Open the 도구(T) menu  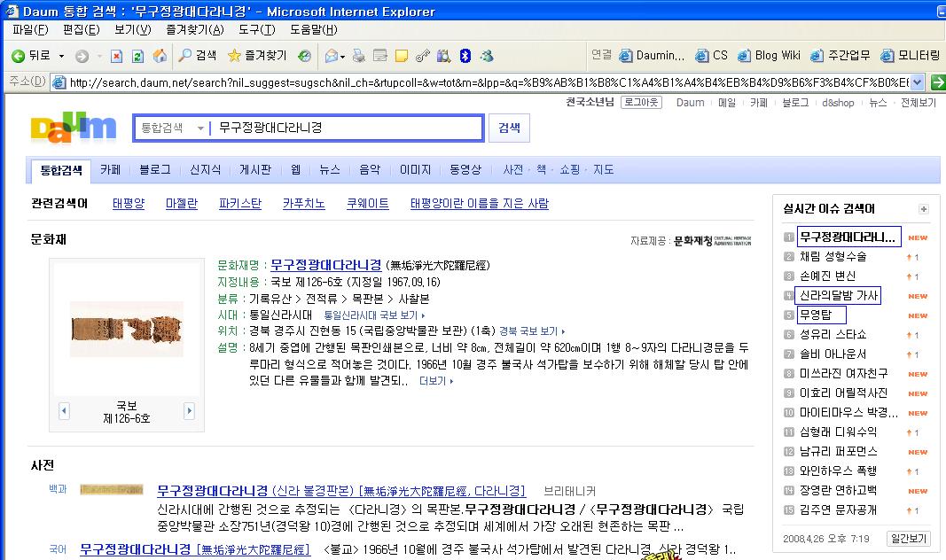256,29
